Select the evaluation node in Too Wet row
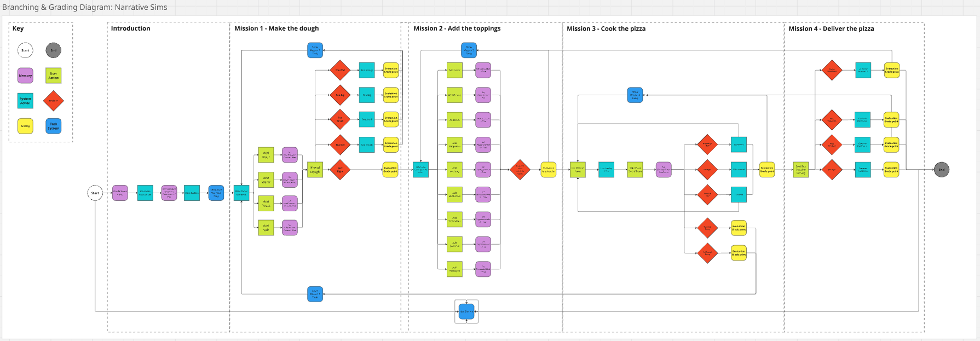 [391, 70]
